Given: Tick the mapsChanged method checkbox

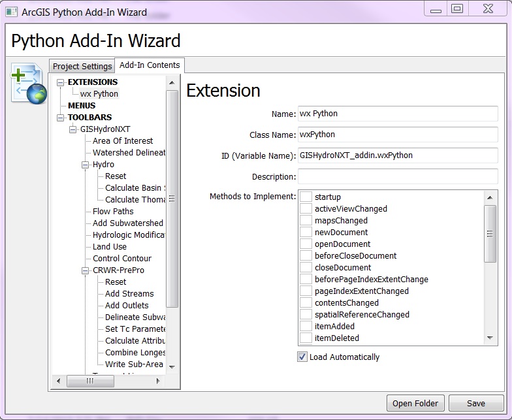Looking at the screenshot, I should [306, 220].
